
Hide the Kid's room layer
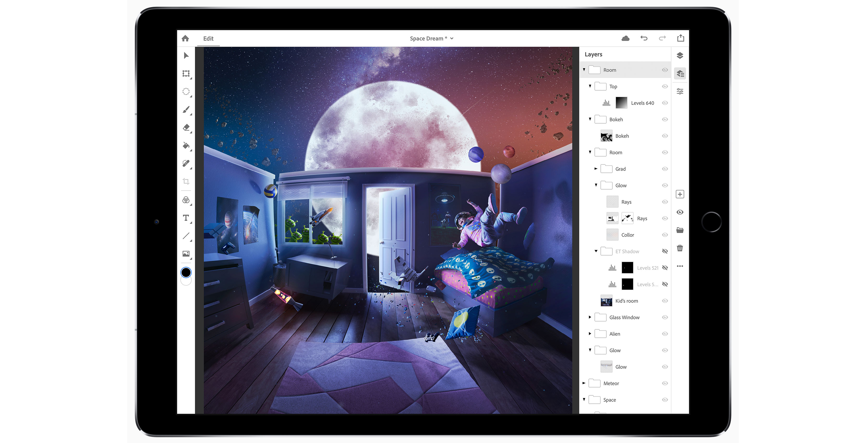tap(665, 301)
